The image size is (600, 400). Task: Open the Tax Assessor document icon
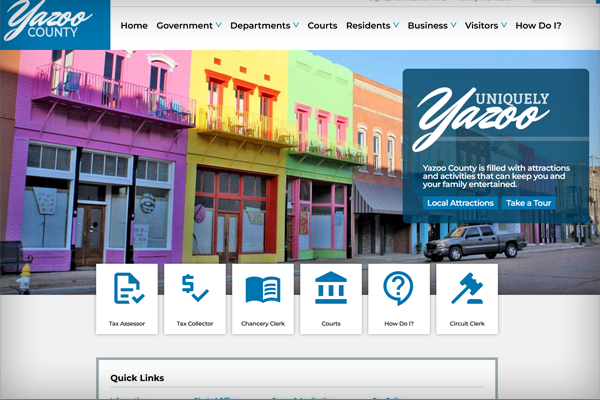pos(129,288)
